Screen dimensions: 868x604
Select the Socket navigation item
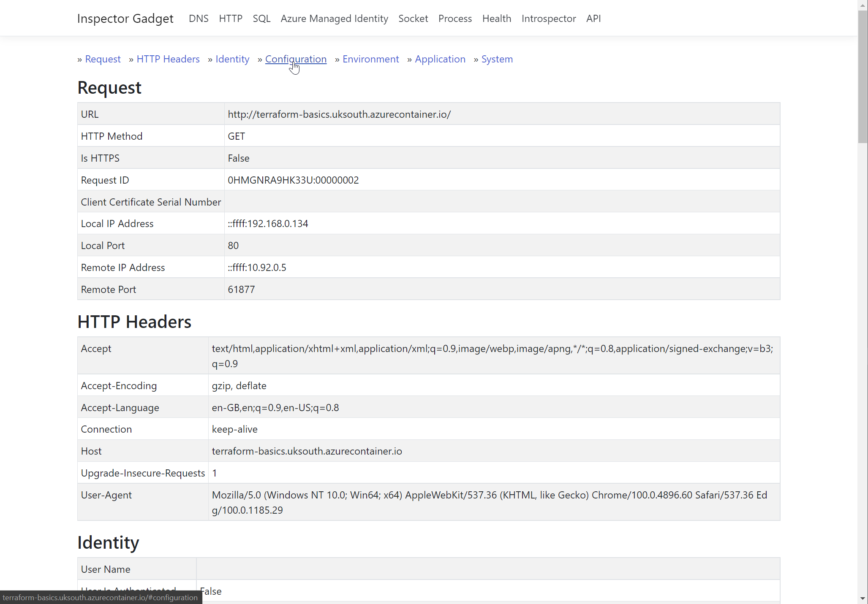pos(413,19)
